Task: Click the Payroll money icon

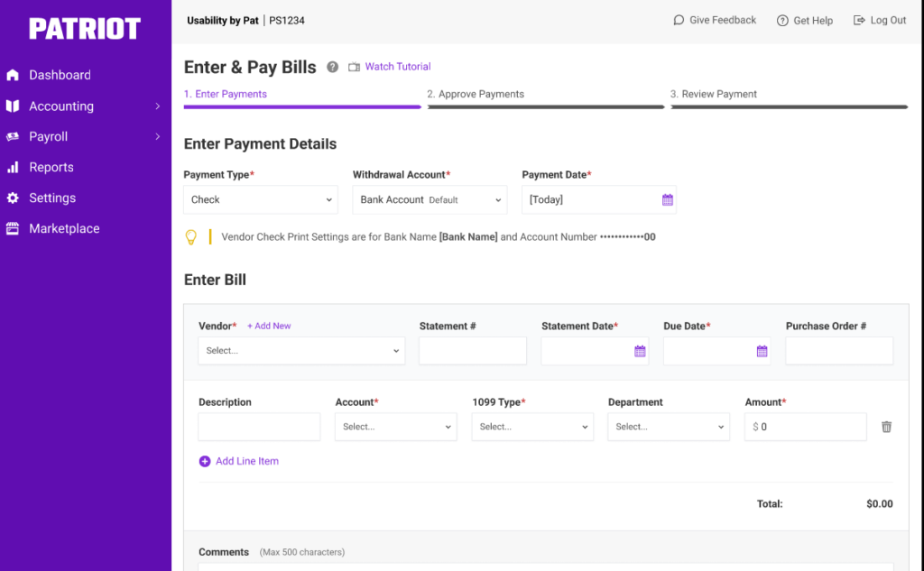Action: (13, 137)
